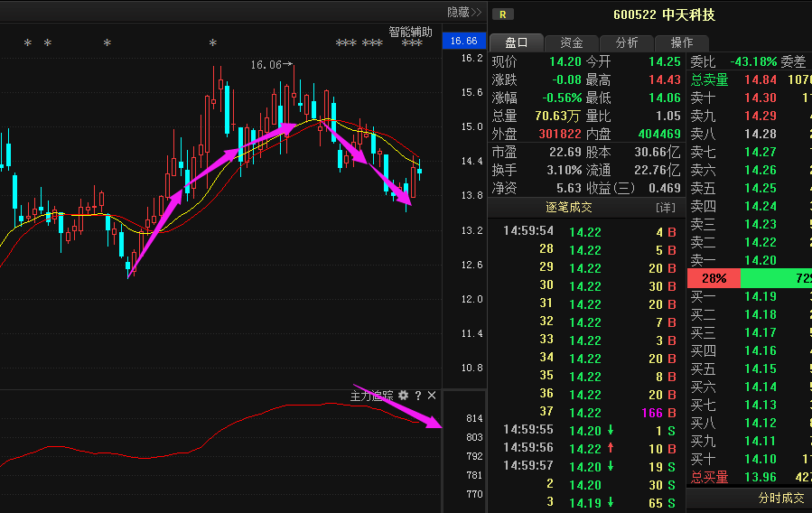Click the 814 indicator axis label

474,418
